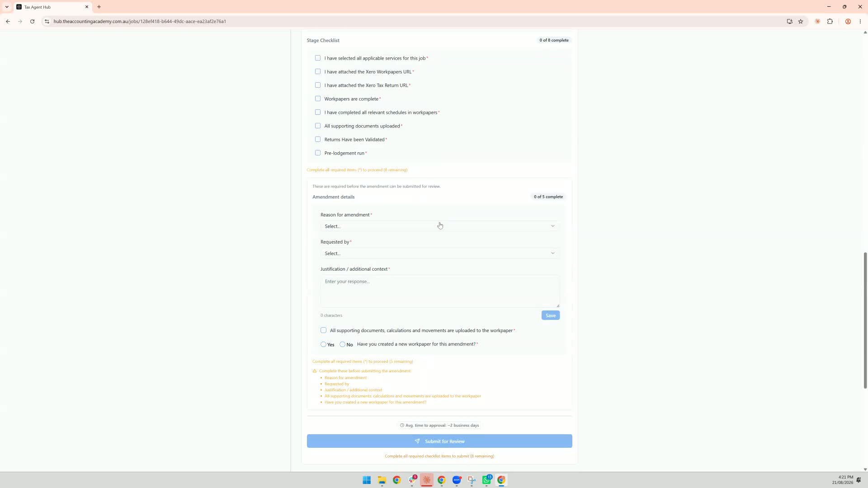
Task: Click 'Requested by' in the warning list
Action: pos(337,384)
